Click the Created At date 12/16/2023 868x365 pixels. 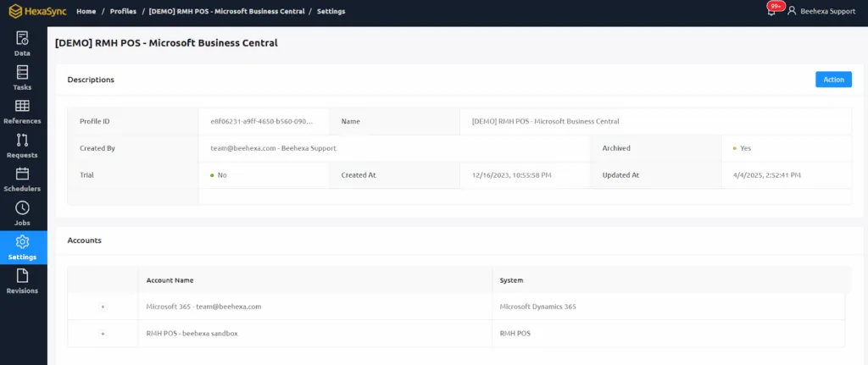tap(511, 174)
